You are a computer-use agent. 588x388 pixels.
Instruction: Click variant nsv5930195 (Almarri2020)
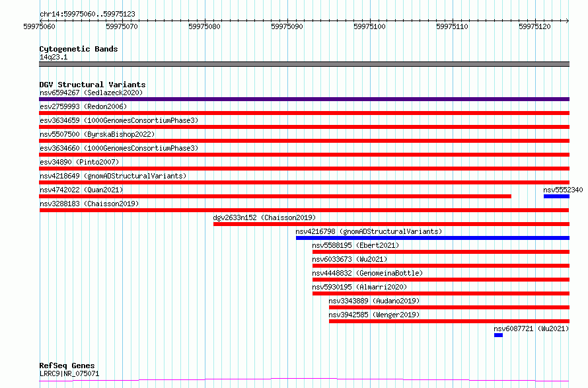pyautogui.click(x=359, y=287)
